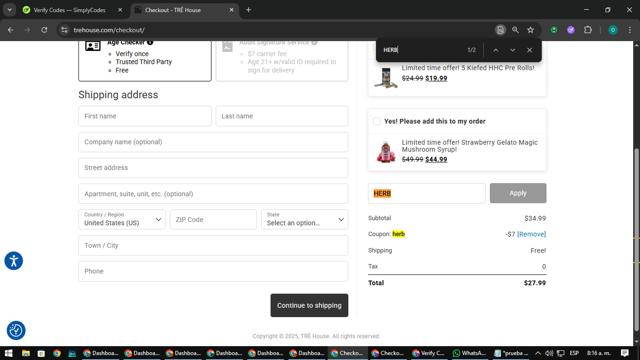Click the address bar URL
Viewport: 640px width, 360px height.
tap(109, 30)
